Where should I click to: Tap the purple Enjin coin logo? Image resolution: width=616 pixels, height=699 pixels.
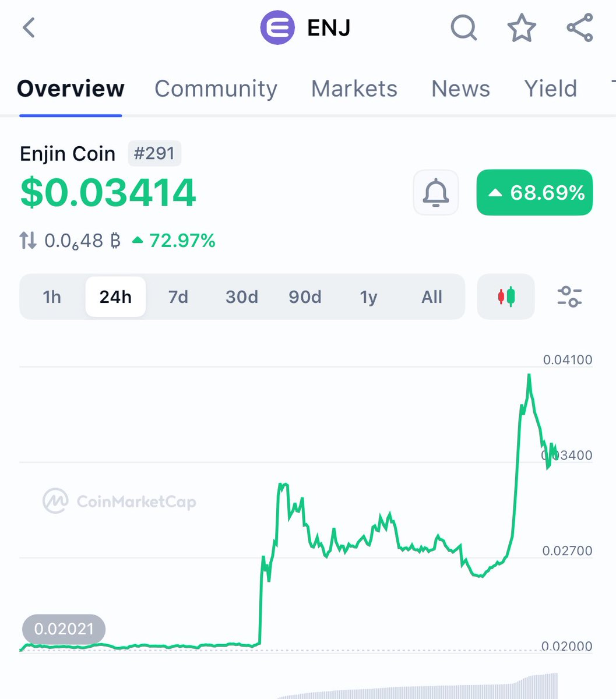[277, 28]
